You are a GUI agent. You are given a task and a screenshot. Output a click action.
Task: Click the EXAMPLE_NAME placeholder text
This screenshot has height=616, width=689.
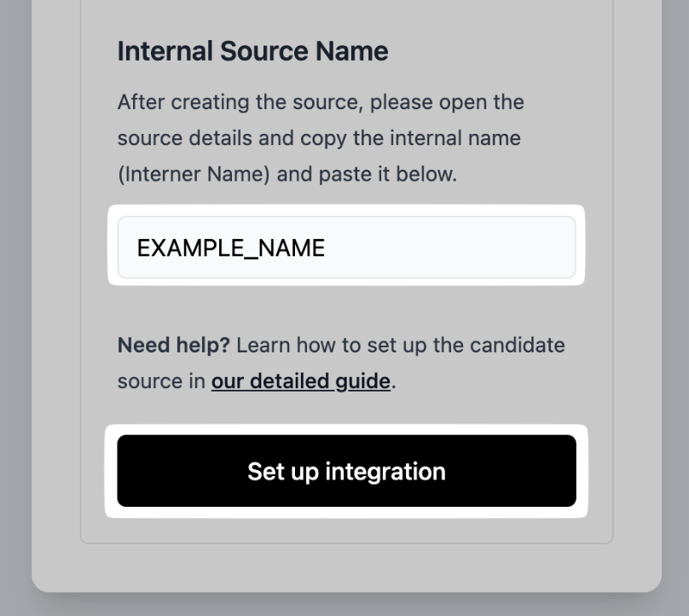(x=230, y=248)
